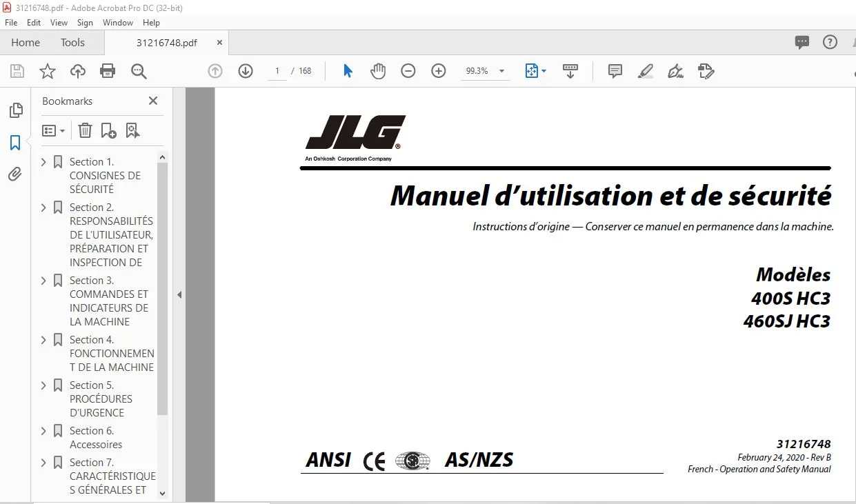Choose the selection arrow tool
This screenshot has height=504, width=856.
point(348,71)
